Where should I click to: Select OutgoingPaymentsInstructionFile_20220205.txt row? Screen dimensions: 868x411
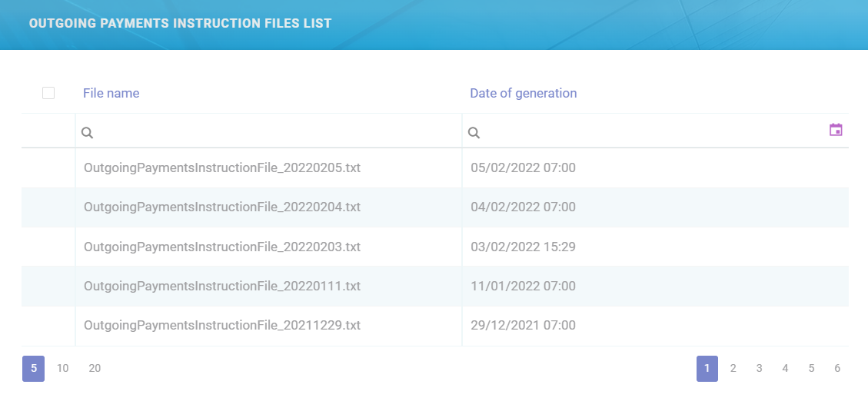coord(221,167)
